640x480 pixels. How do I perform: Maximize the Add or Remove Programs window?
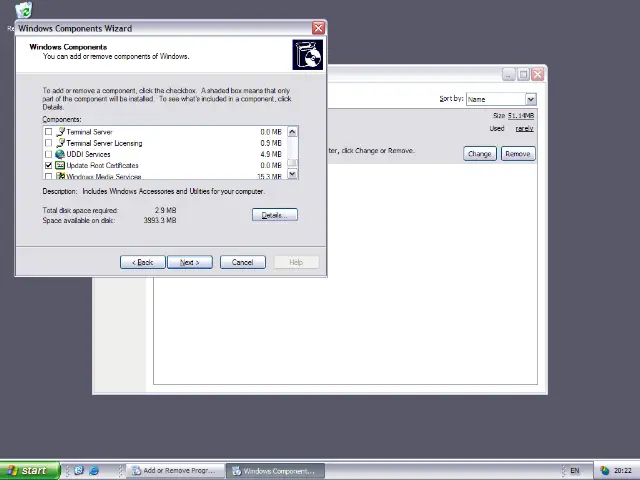coord(523,75)
